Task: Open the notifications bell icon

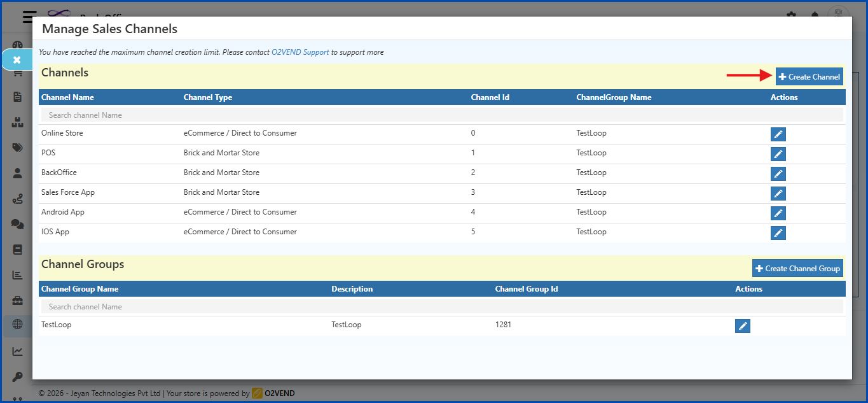Action: [x=816, y=13]
